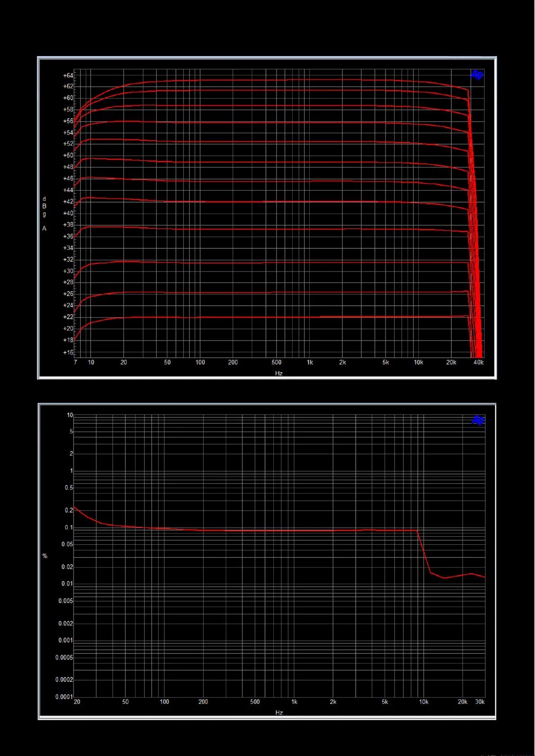Click the % unit label of the bottom graph
Screen dimensions: 535x756
click(x=45, y=556)
